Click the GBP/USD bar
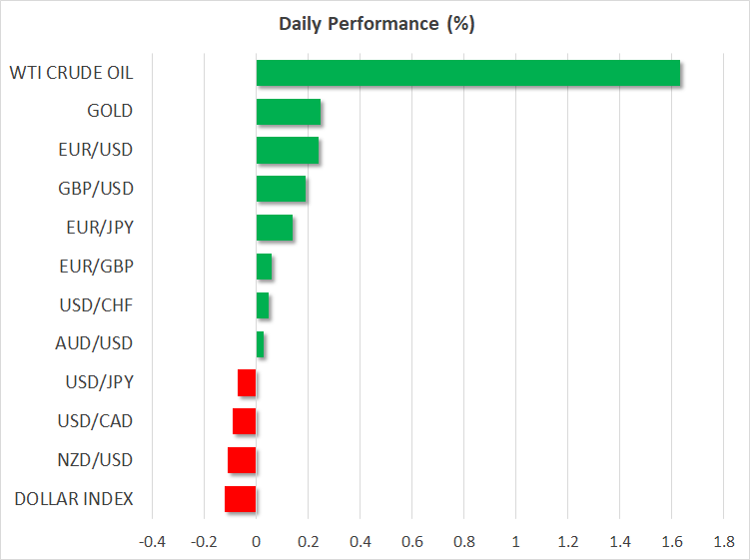This screenshot has width=750, height=560. point(281,189)
